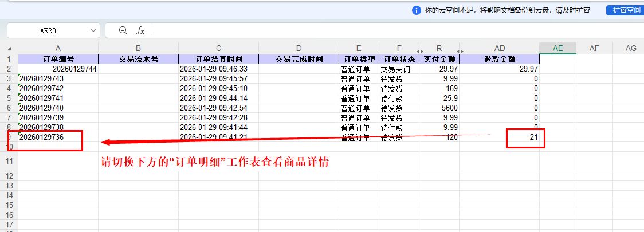Open the name box dropdown arrow
Screen dimensions: 644x232
[x=93, y=30]
